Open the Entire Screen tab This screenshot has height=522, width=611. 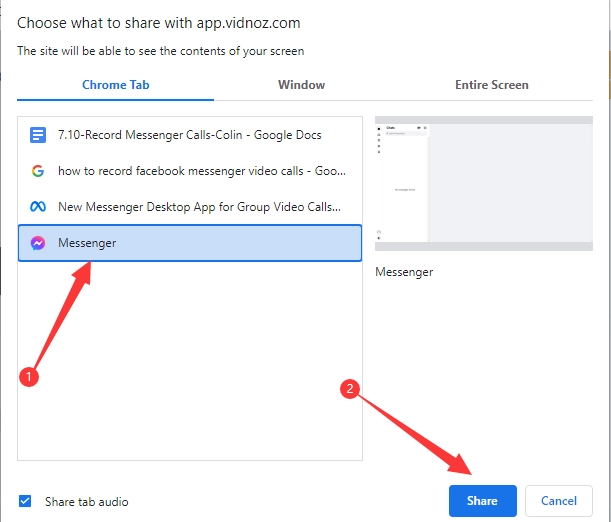[491, 85]
